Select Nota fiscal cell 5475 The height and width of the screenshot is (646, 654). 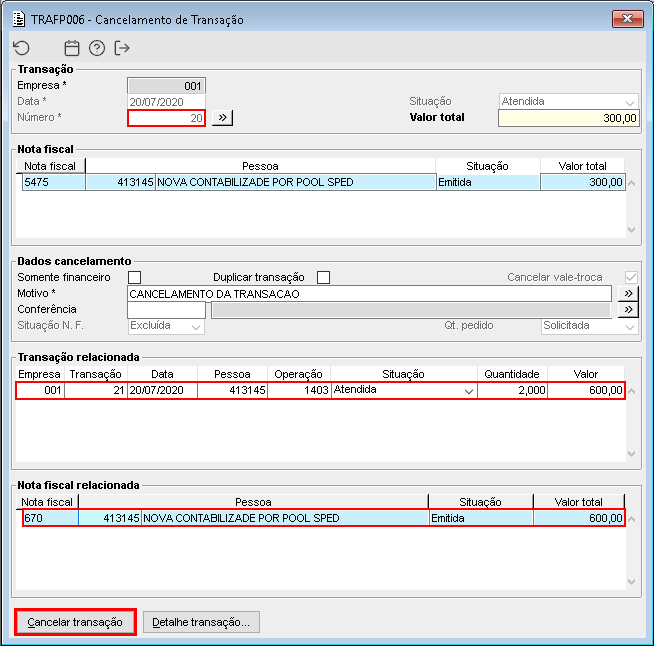point(54,182)
